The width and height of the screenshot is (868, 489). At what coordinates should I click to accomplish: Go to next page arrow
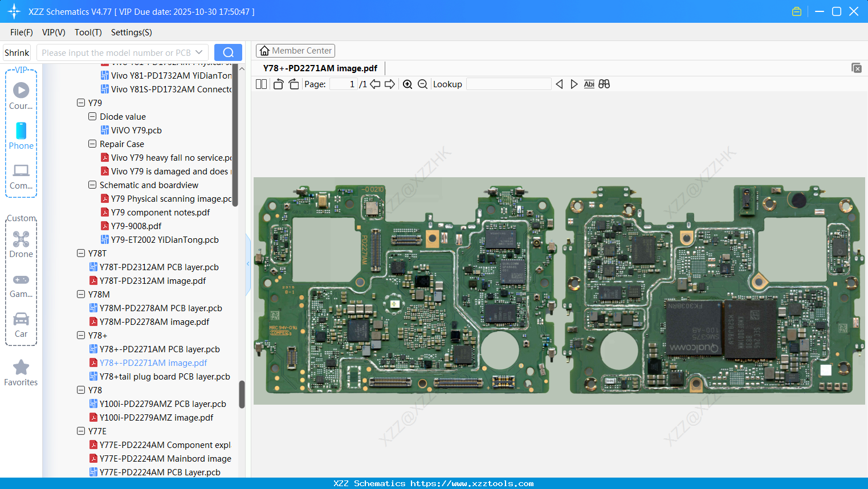390,84
